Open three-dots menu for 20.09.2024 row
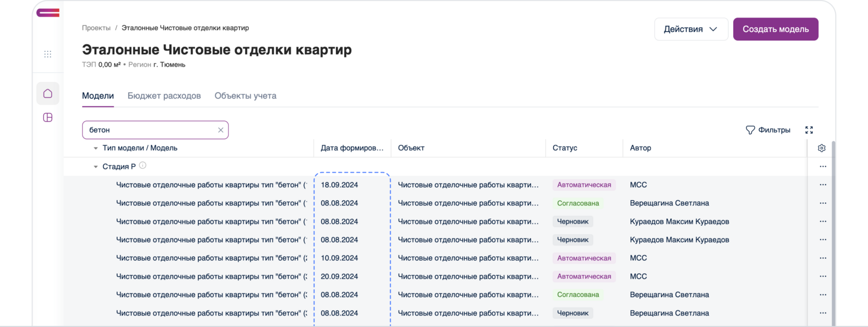Image resolution: width=868 pixels, height=327 pixels. pos(823,276)
